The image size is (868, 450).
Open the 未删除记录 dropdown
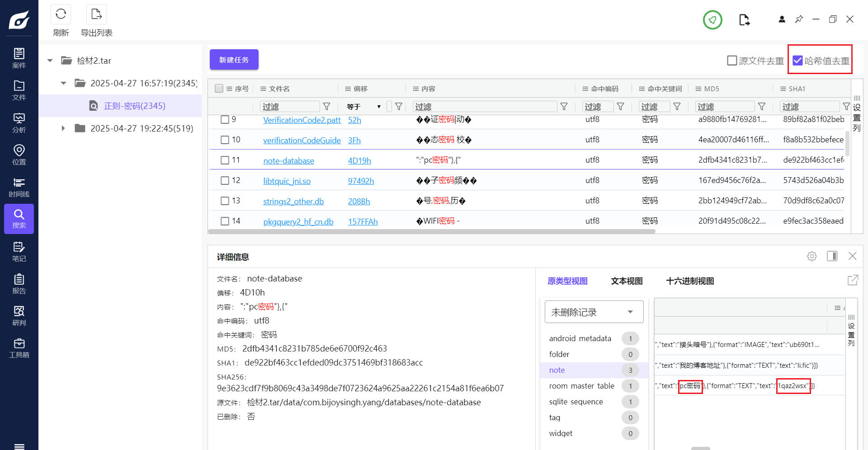tap(594, 312)
